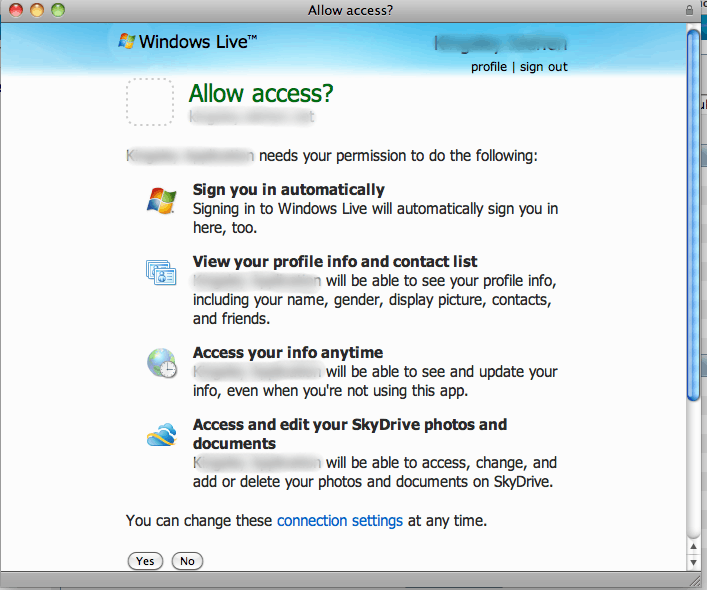Click the window resize grip corner

tap(694, 581)
